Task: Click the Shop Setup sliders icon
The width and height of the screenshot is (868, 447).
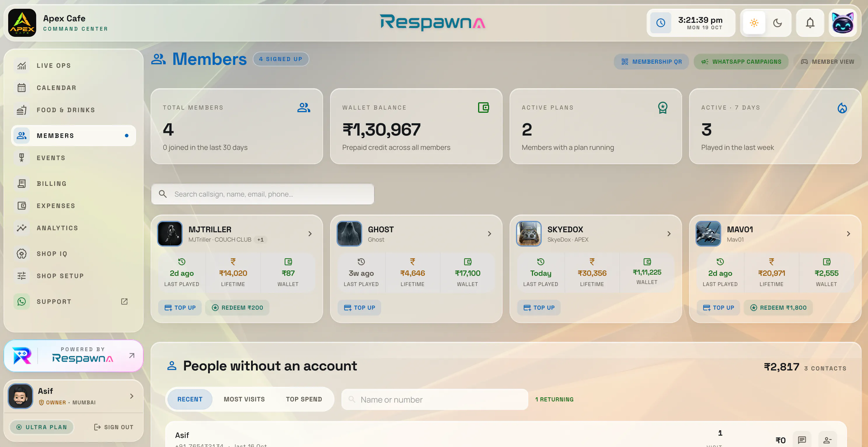Action: pos(22,276)
